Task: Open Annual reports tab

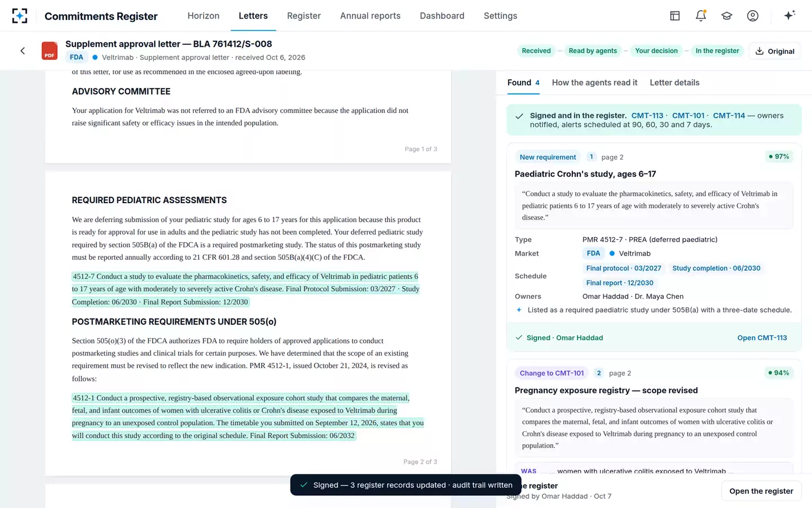Action: [370, 16]
